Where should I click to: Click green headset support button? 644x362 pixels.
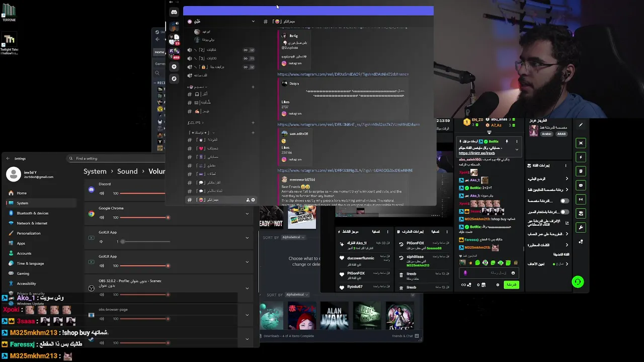tap(578, 282)
